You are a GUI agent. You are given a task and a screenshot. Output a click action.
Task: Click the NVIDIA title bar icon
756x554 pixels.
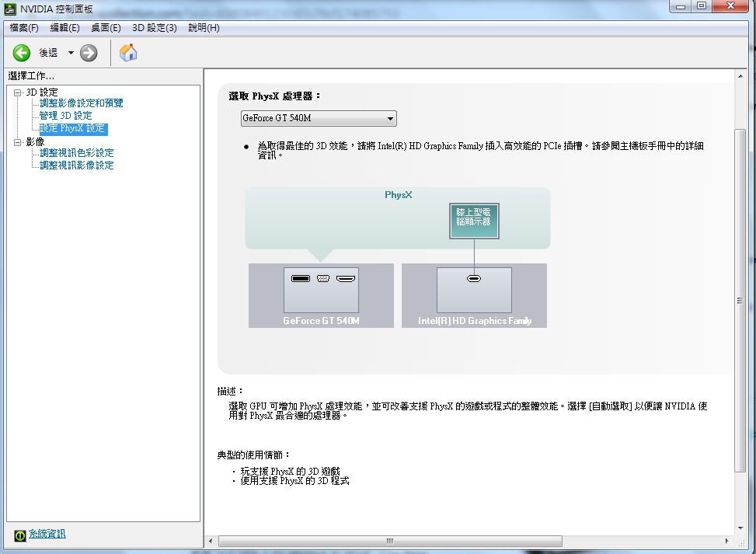pos(10,9)
